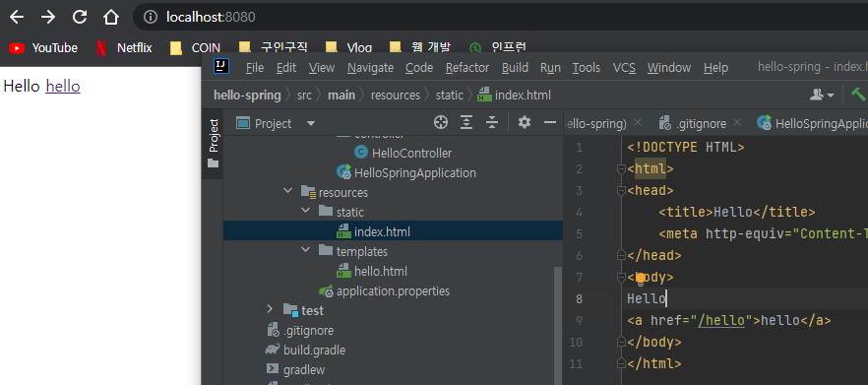868x385 pixels.
Task: Collapse all in the Project tree
Action: click(x=492, y=123)
